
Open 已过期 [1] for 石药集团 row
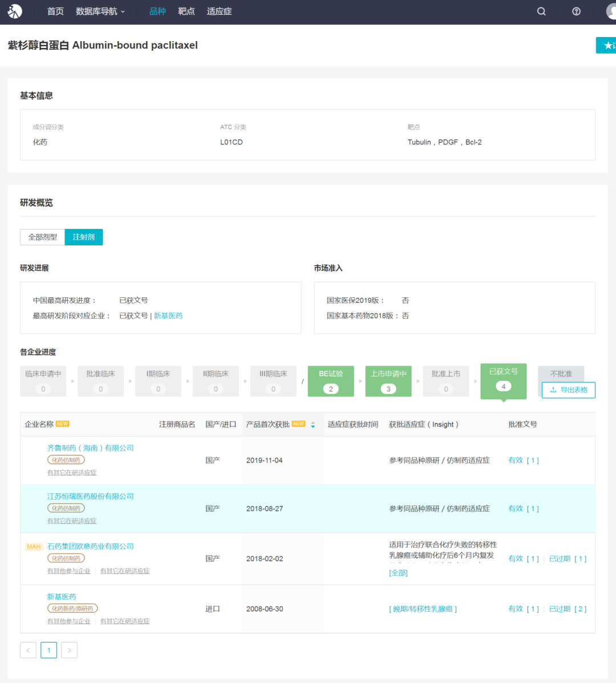click(568, 559)
